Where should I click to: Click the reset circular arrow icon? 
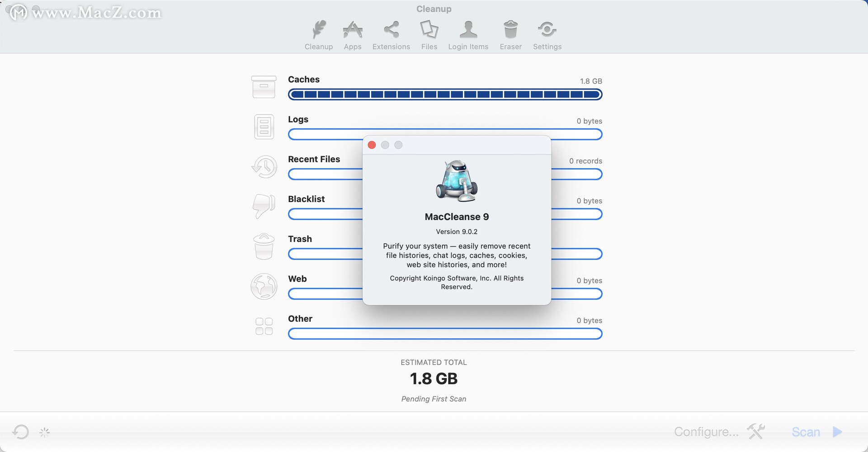[20, 432]
